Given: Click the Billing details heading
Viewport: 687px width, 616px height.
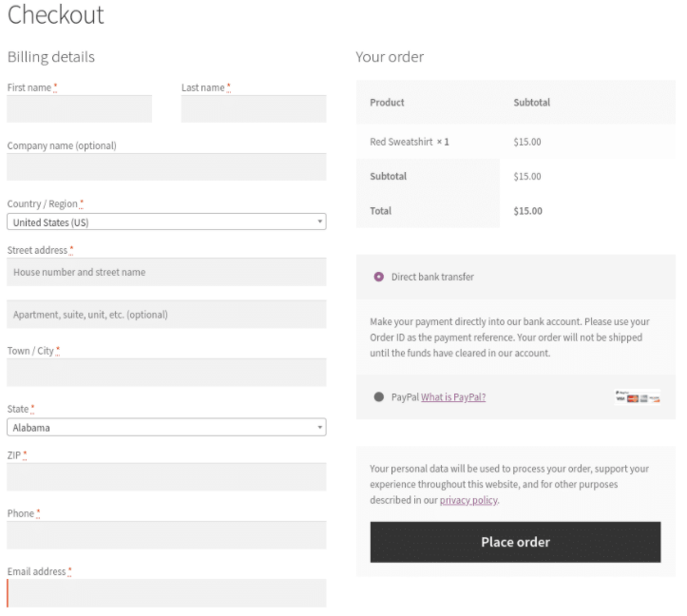Looking at the screenshot, I should [50, 57].
